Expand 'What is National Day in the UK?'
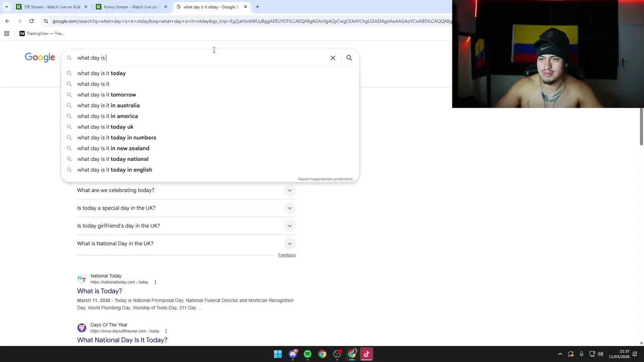 click(186, 243)
